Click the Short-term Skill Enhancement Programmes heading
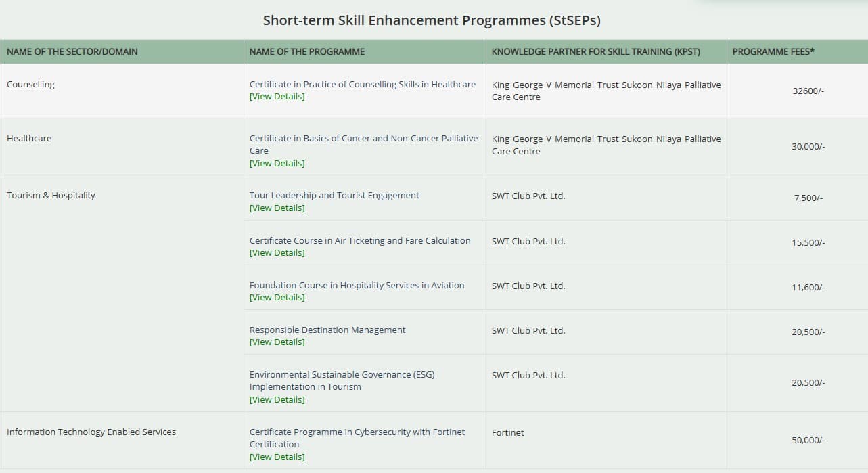This screenshot has width=868, height=473. tap(432, 20)
